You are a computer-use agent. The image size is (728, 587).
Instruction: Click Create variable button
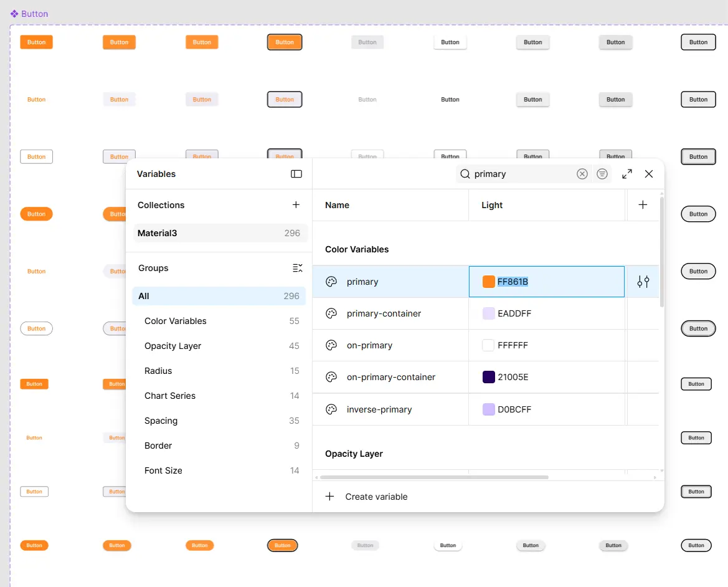(x=366, y=497)
